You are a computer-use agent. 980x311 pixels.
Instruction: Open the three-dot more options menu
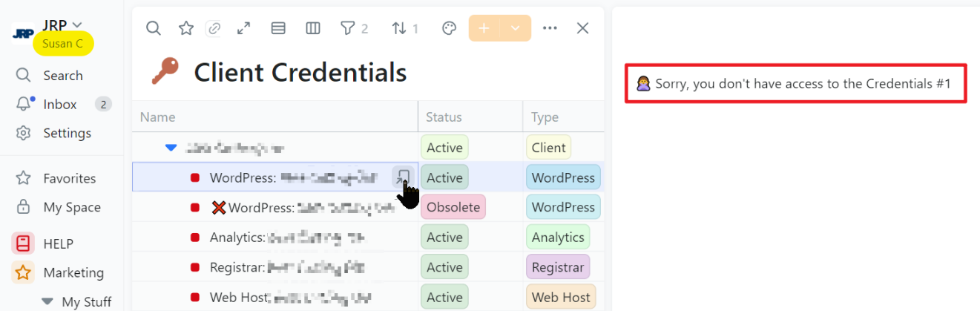(x=550, y=28)
